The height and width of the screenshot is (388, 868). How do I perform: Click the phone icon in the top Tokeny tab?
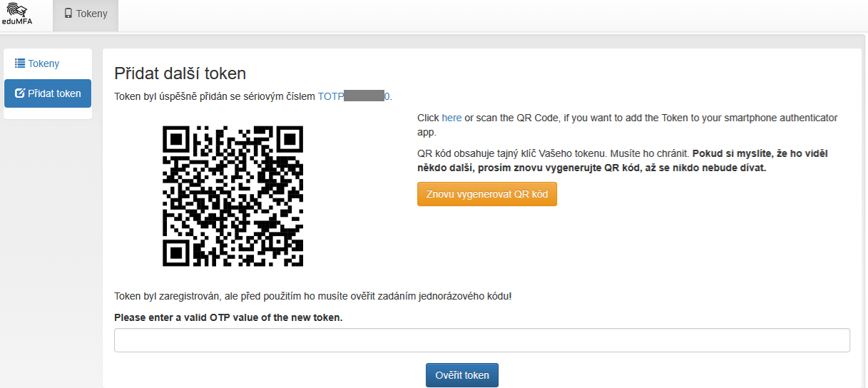click(x=68, y=14)
